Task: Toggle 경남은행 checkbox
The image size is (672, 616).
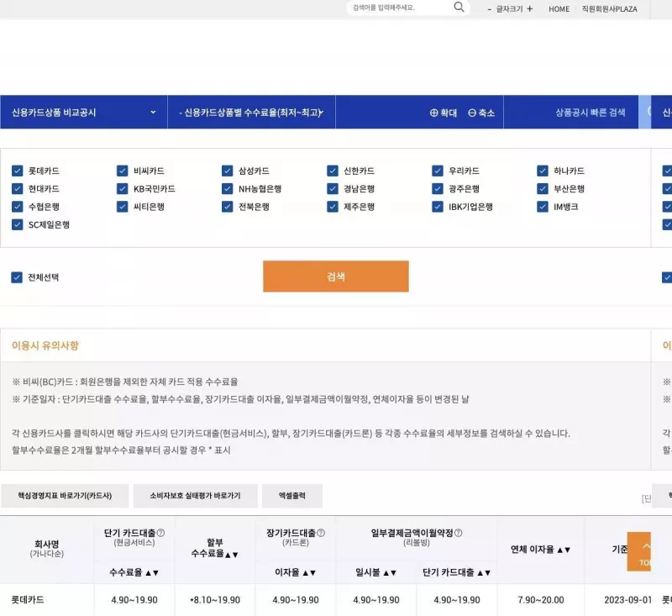Action: pyautogui.click(x=333, y=189)
